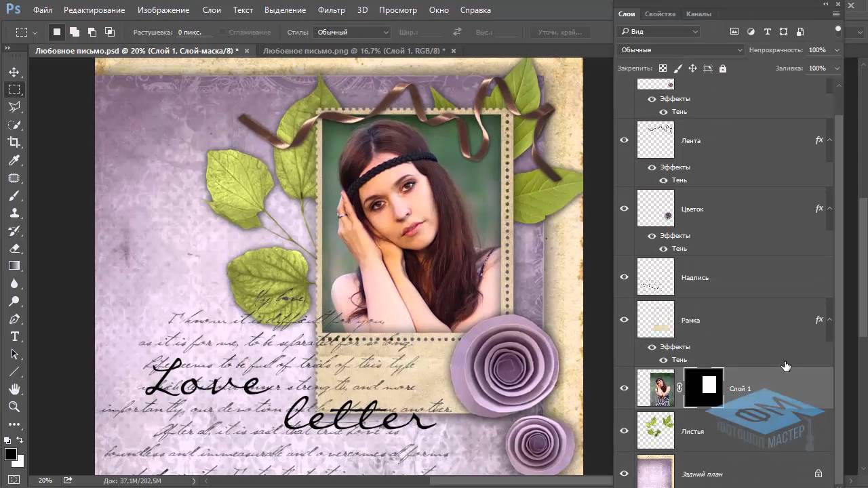This screenshot has width=868, height=488.
Task: Choose New selection mode in options bar
Action: (x=57, y=32)
